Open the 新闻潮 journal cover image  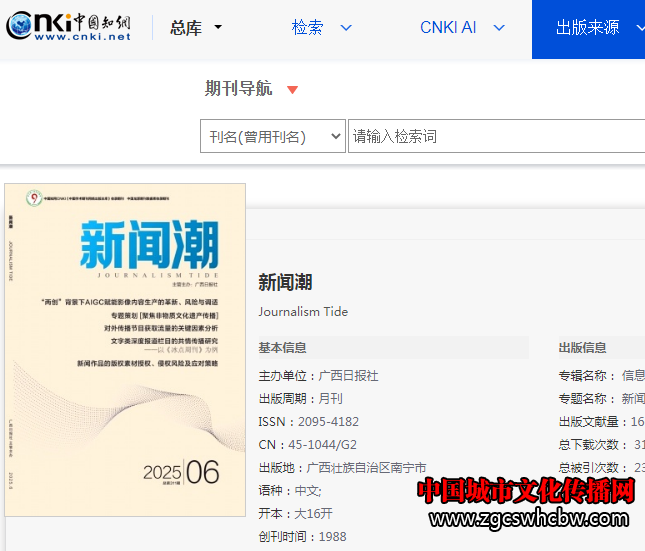click(x=125, y=349)
